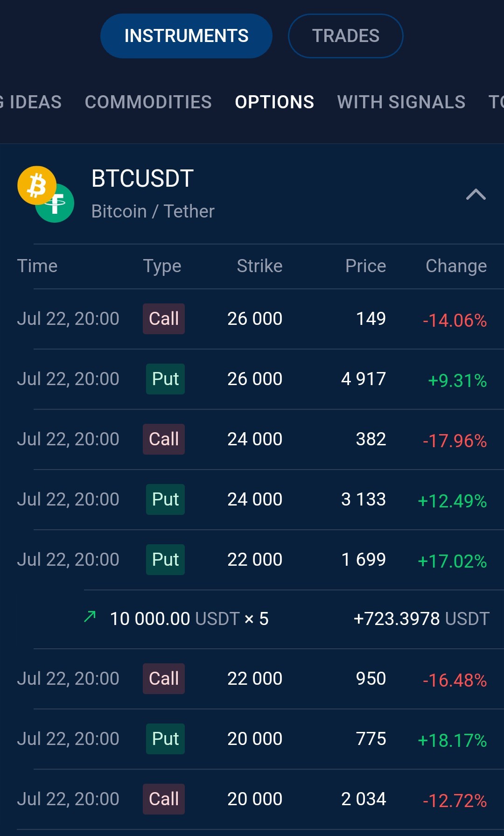Open the COMMODITIES tab
504x836 pixels.
(148, 102)
